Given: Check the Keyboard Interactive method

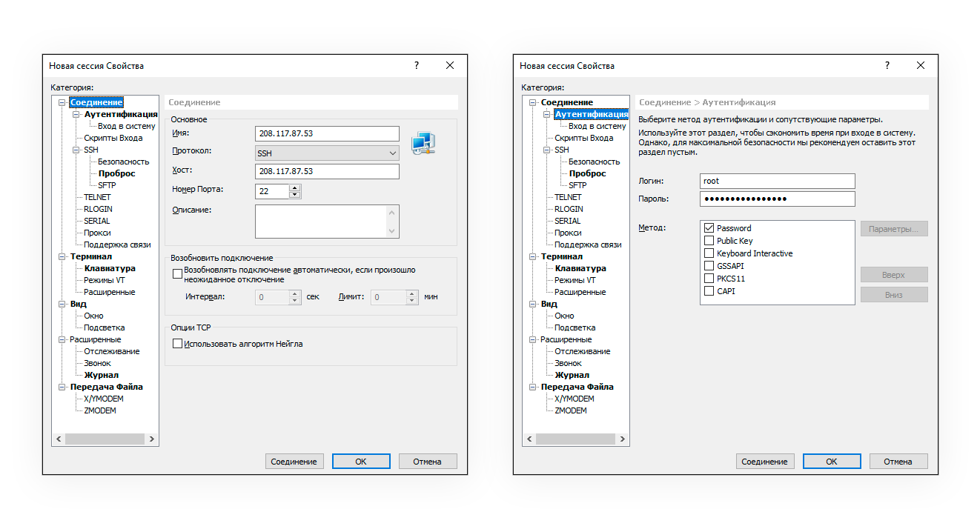Looking at the screenshot, I should (x=709, y=253).
